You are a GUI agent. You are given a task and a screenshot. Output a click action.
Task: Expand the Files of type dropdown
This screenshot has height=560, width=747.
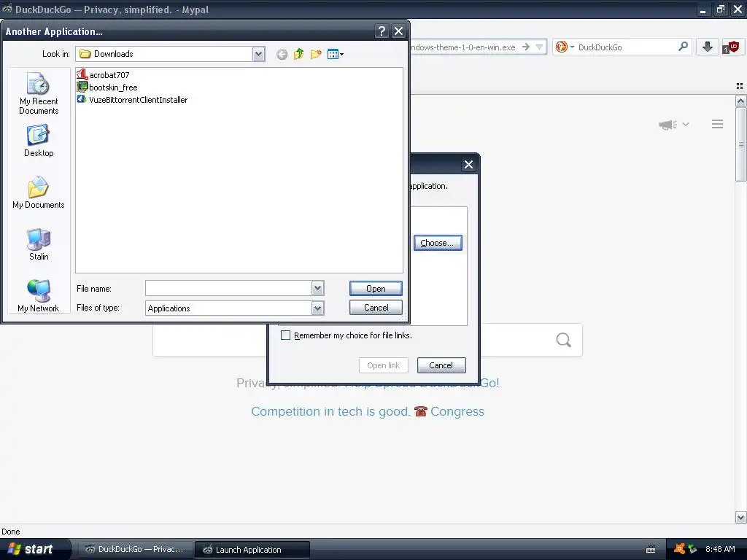[318, 308]
